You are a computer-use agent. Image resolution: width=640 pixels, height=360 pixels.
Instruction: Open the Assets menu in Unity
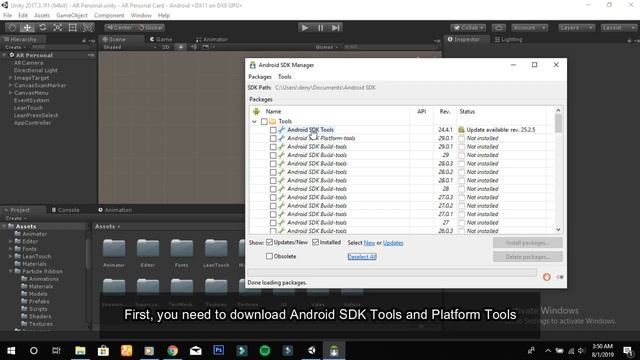coord(42,16)
